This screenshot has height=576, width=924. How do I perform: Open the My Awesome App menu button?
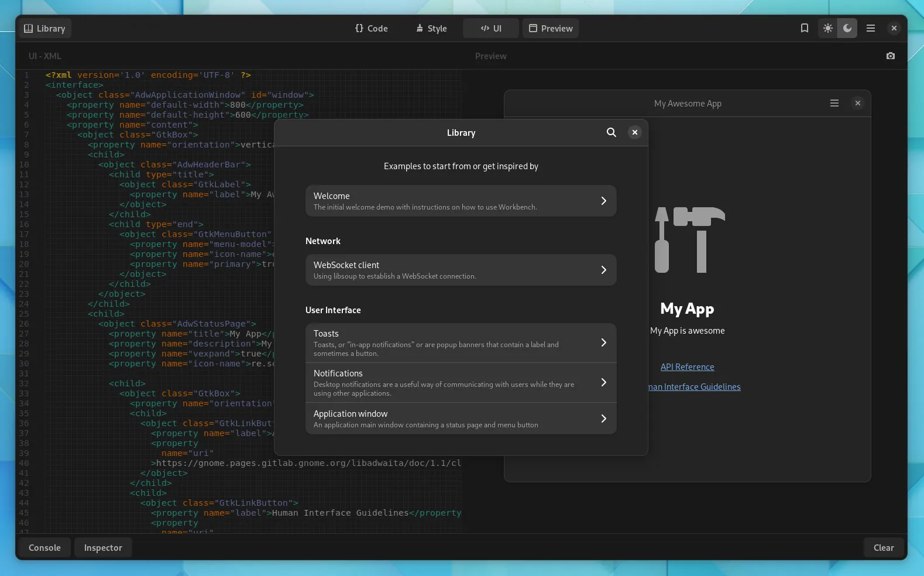tap(834, 104)
